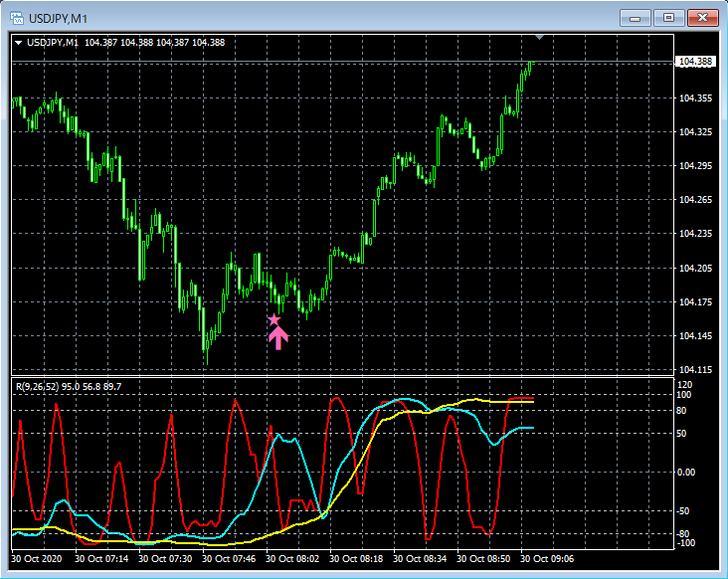Click the chart window icon beside USDJPY,M1 title
Image resolution: width=728 pixels, height=579 pixels.
[x=17, y=18]
